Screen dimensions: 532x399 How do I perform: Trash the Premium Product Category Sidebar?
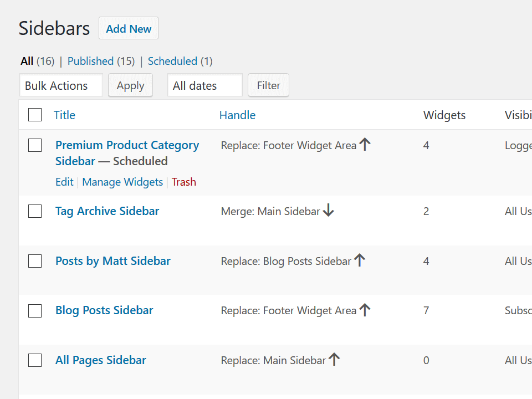tap(183, 182)
